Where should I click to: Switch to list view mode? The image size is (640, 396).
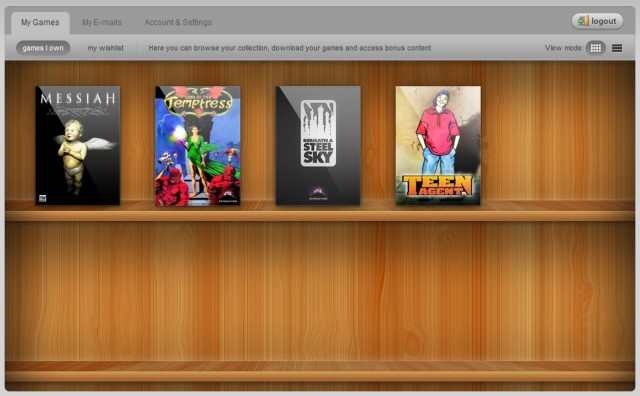coord(617,48)
